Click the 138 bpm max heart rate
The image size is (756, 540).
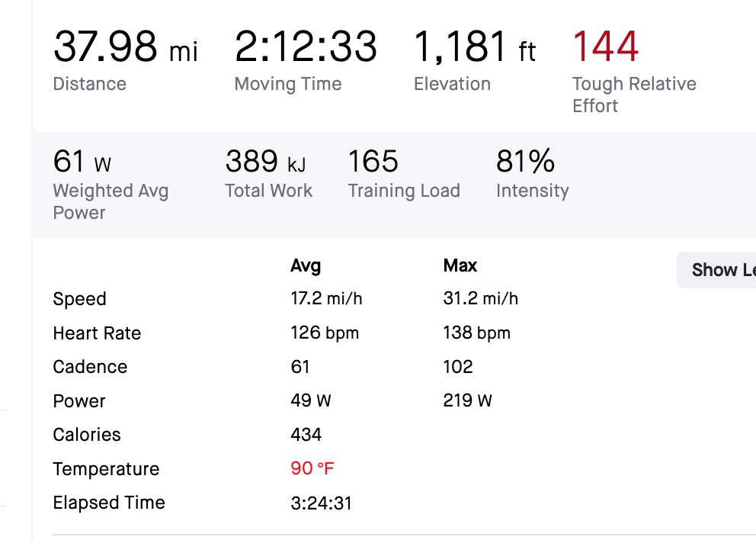tap(476, 333)
